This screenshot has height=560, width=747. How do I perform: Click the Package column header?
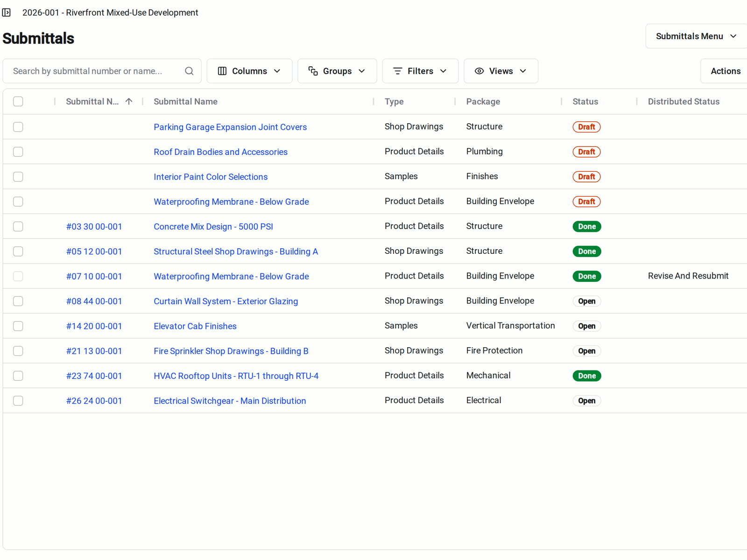(x=483, y=101)
